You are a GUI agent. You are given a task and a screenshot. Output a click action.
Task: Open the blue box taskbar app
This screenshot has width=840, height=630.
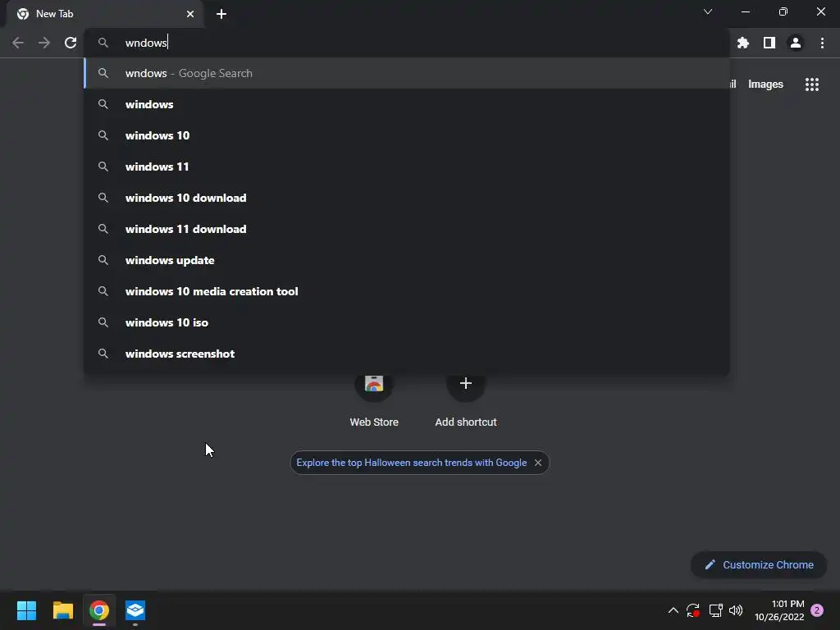pos(135,610)
